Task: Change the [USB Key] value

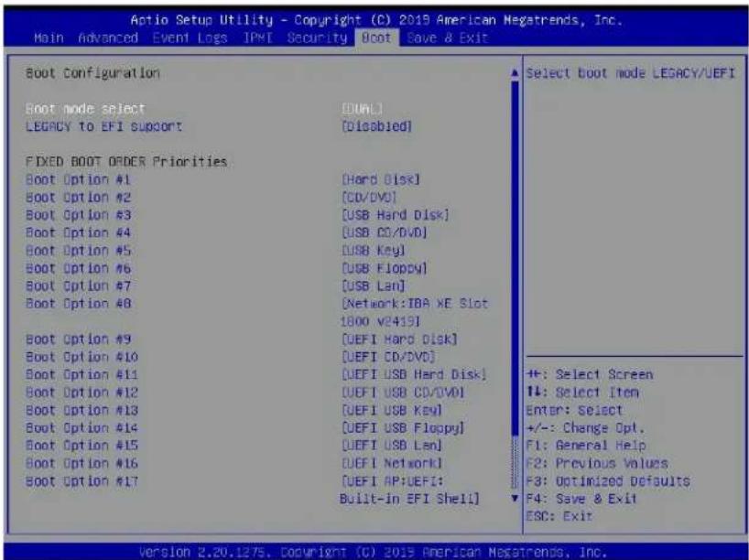Action: (x=373, y=251)
